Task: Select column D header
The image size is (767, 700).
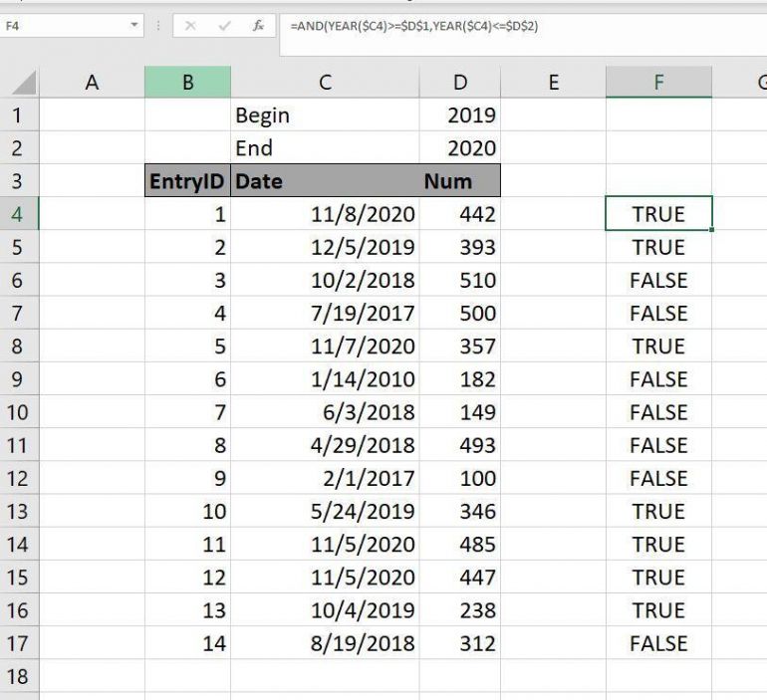Action: (x=459, y=83)
